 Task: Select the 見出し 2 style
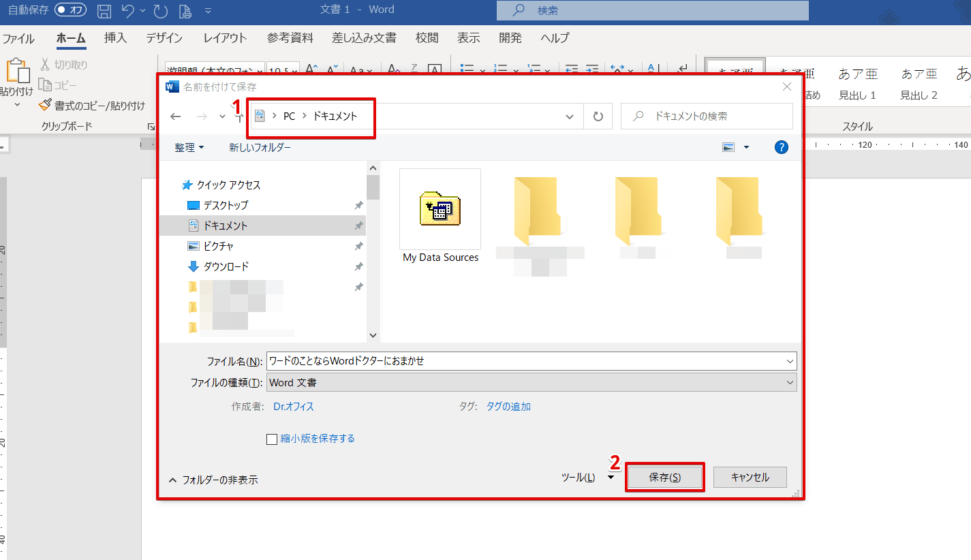[919, 83]
